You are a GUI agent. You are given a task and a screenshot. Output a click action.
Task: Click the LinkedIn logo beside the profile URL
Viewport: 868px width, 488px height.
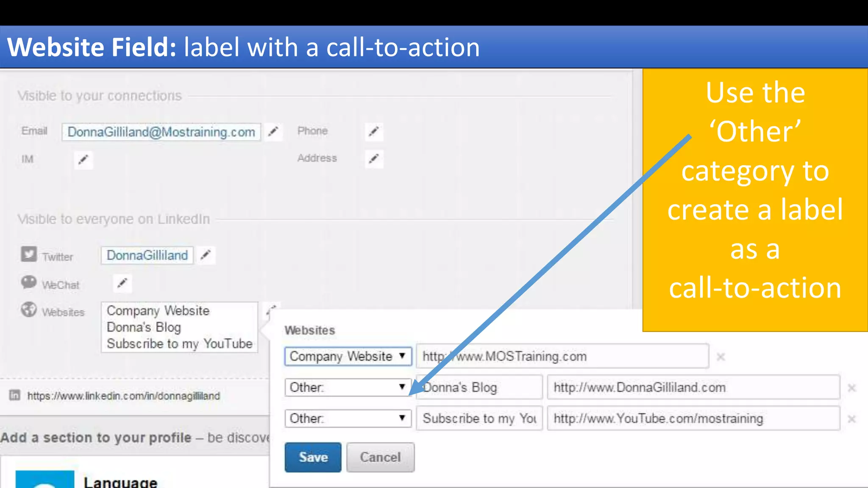(x=14, y=395)
